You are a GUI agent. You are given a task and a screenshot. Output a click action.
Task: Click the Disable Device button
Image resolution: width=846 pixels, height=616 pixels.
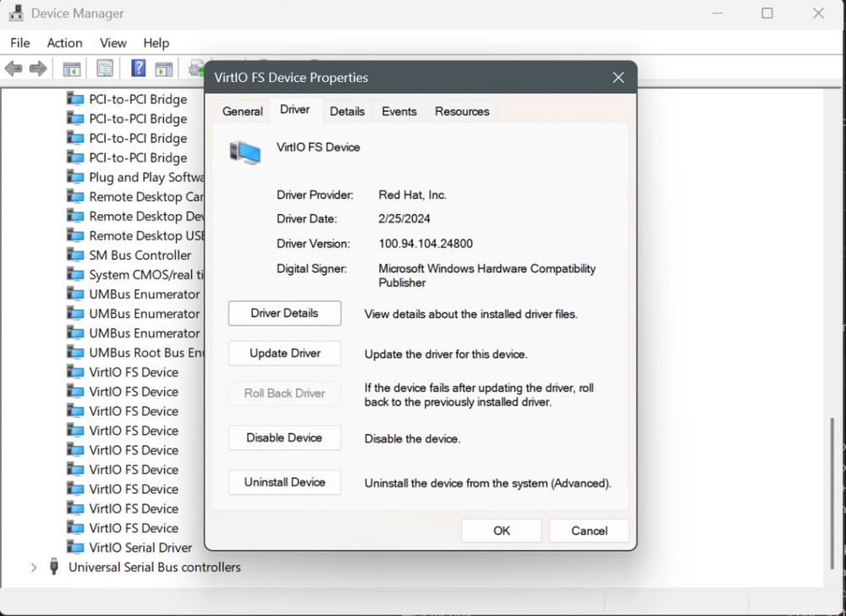(x=284, y=437)
